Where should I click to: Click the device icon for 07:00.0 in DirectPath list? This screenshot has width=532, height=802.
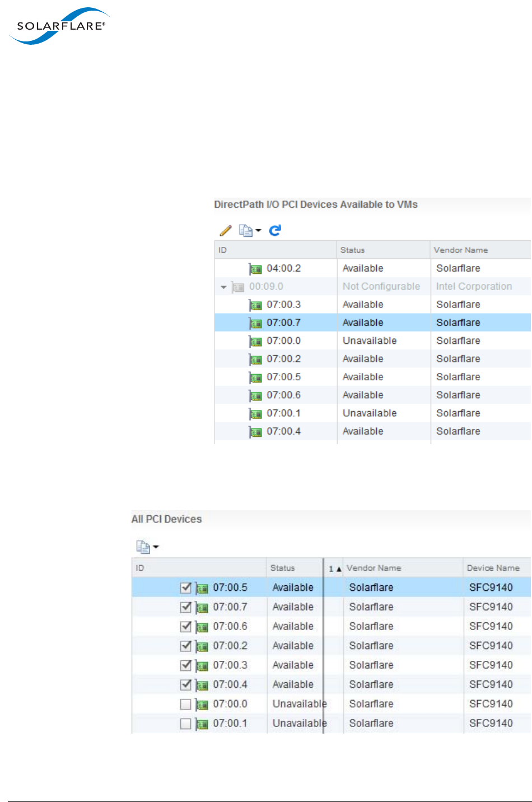click(255, 342)
